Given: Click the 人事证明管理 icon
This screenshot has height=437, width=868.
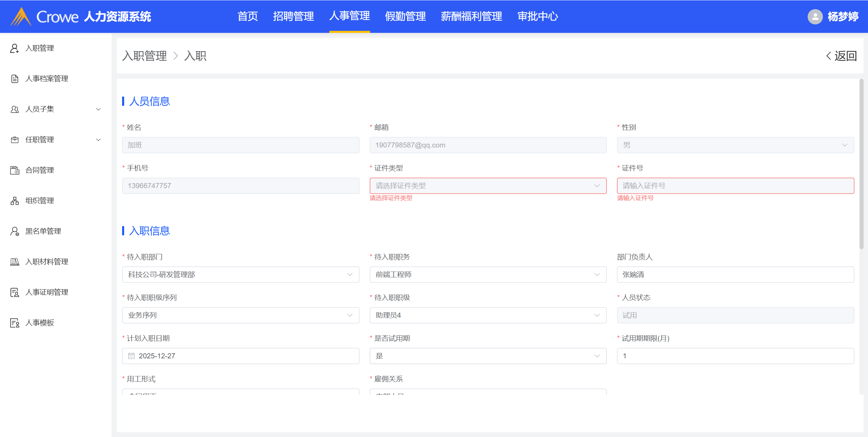Looking at the screenshot, I should (x=14, y=292).
